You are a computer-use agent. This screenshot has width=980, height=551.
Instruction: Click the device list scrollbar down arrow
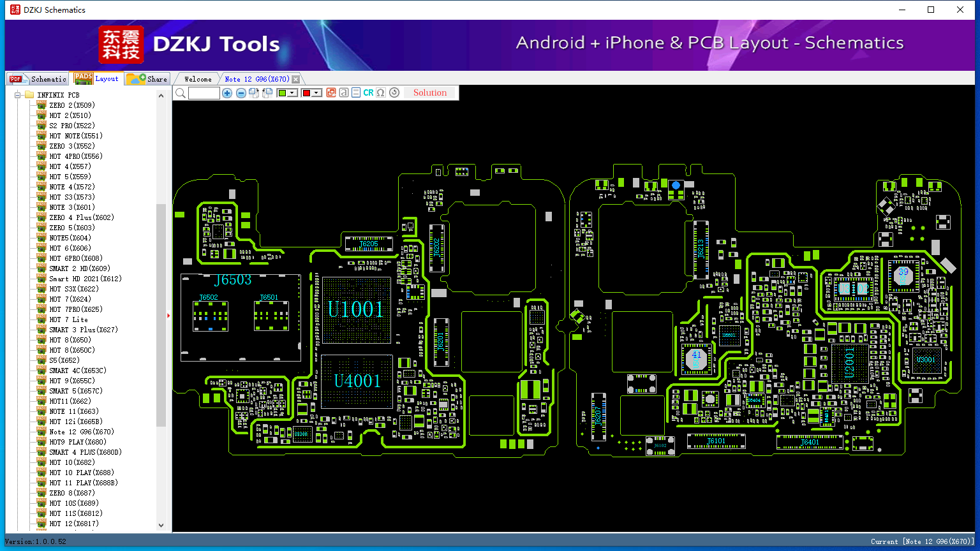tap(161, 525)
